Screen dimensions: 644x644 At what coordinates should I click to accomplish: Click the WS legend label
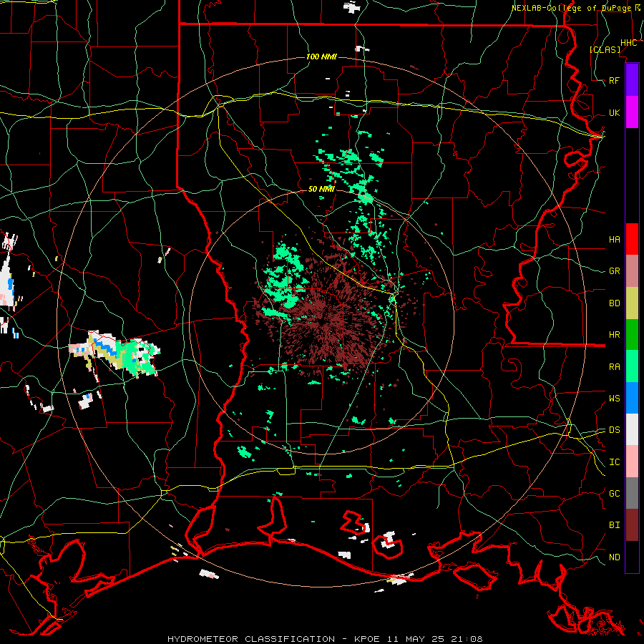614,398
